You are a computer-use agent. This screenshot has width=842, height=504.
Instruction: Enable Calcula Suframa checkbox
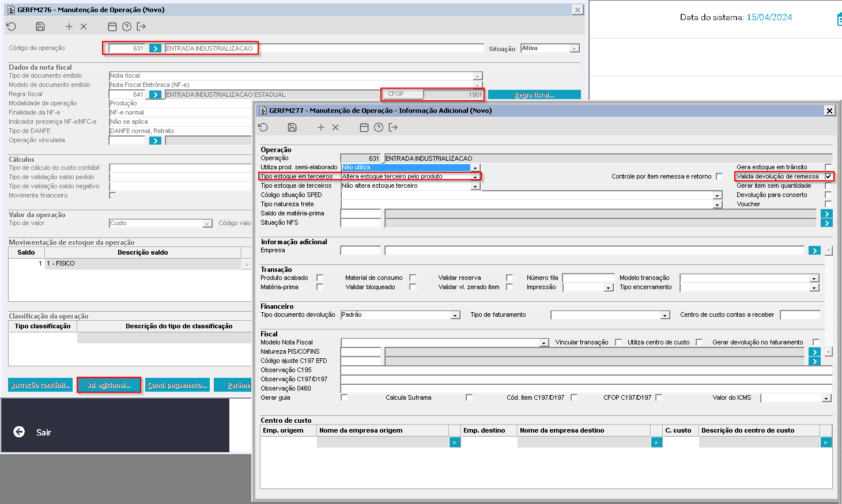pyautogui.click(x=469, y=397)
